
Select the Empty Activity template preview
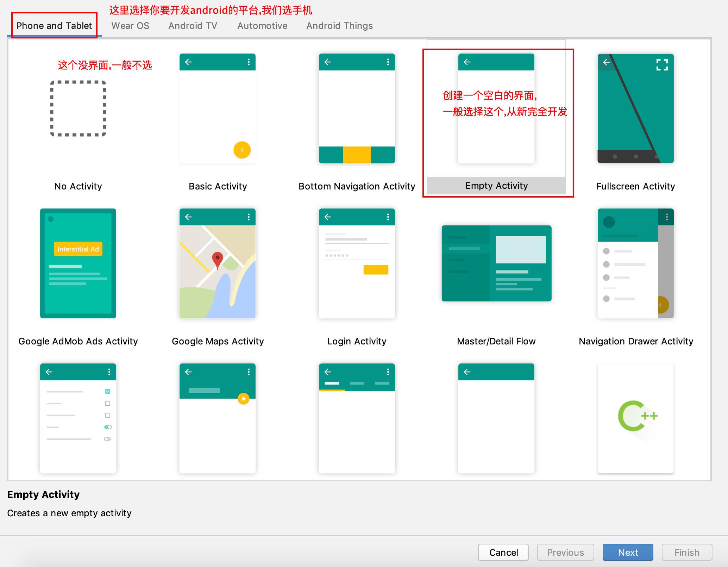click(x=496, y=108)
